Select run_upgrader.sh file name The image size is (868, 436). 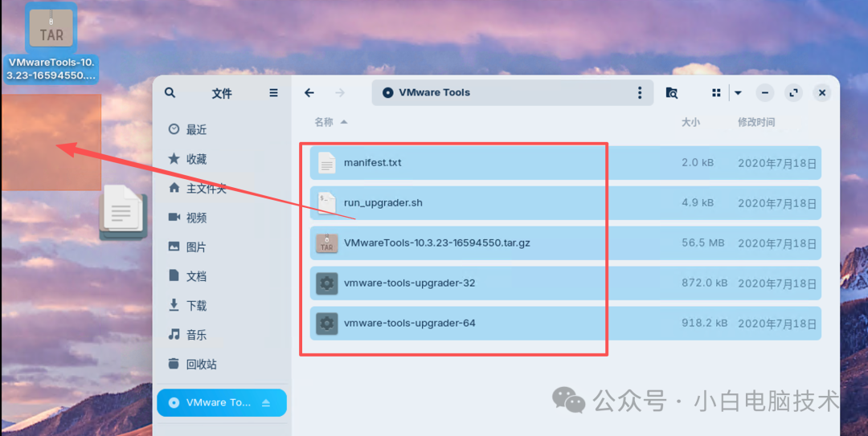pos(383,202)
